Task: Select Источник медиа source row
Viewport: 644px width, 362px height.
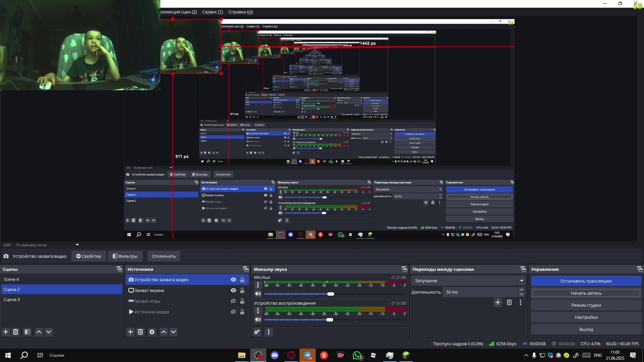Action: point(187,312)
